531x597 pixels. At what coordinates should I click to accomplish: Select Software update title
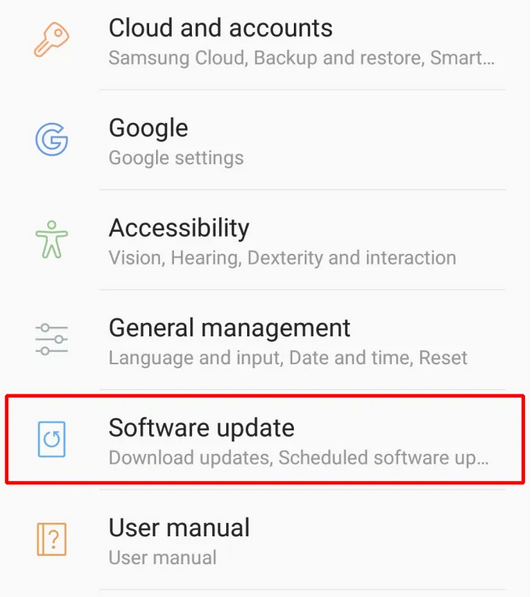click(202, 428)
